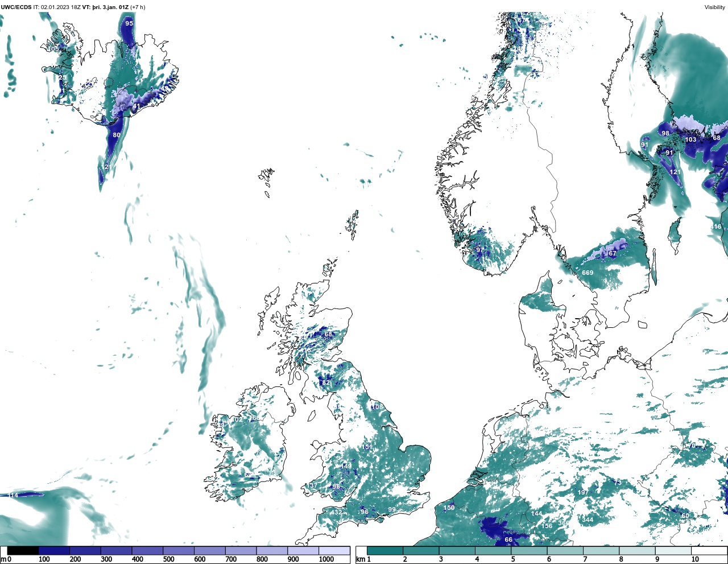Viewport: 728px width, 564px height.
Task: Click the "416" value at right edge
Action: (x=715, y=227)
